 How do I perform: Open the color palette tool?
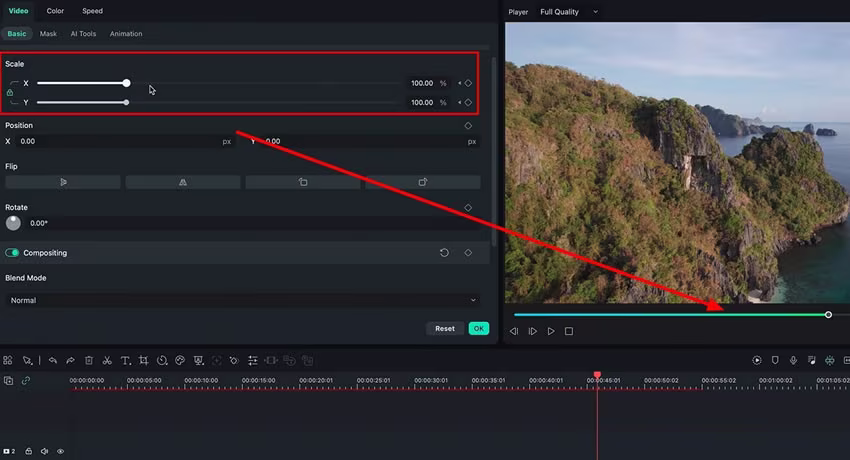pyautogui.click(x=180, y=360)
